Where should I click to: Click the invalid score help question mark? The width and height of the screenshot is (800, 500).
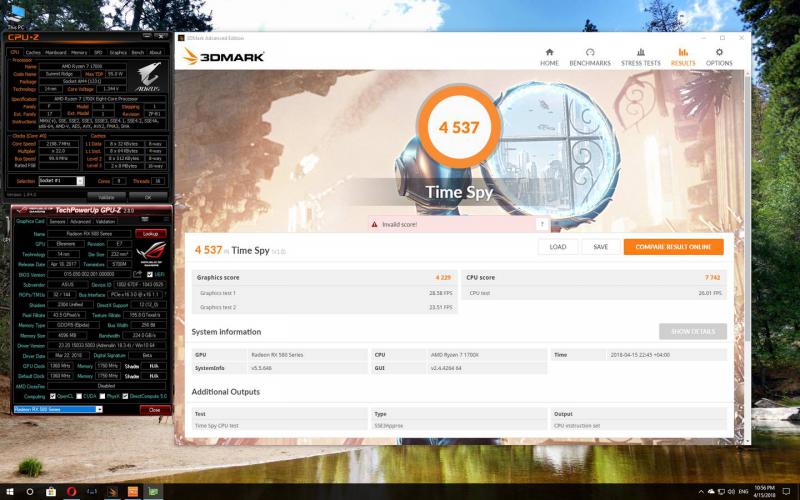[x=542, y=225]
